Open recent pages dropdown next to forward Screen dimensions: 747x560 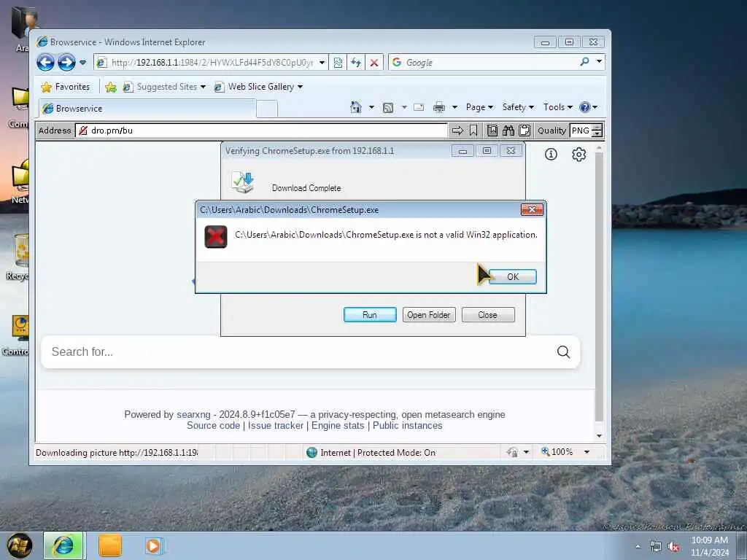pyautogui.click(x=83, y=63)
